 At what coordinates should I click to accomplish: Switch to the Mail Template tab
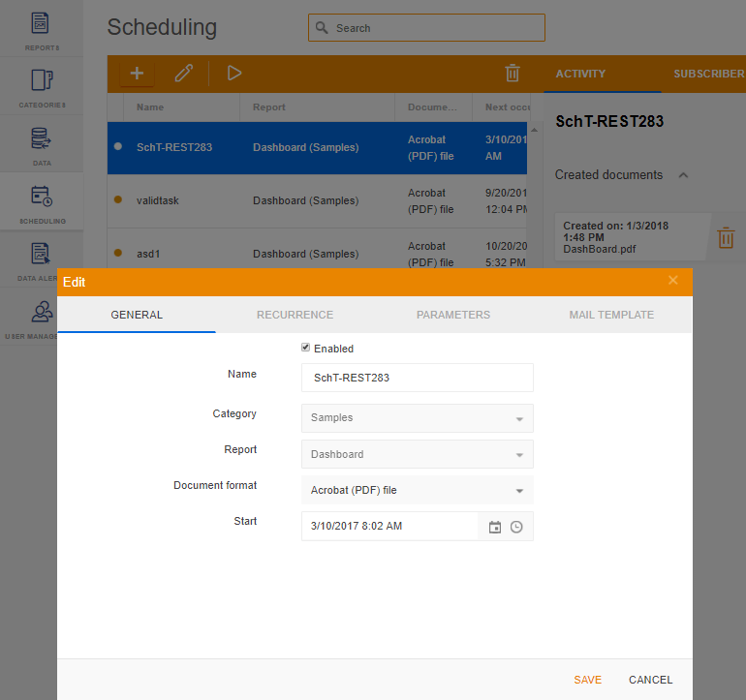pos(612,315)
